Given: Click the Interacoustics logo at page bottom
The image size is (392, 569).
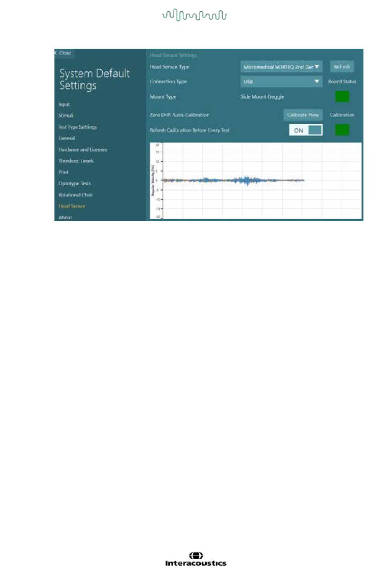Looking at the screenshot, I should (x=196, y=559).
